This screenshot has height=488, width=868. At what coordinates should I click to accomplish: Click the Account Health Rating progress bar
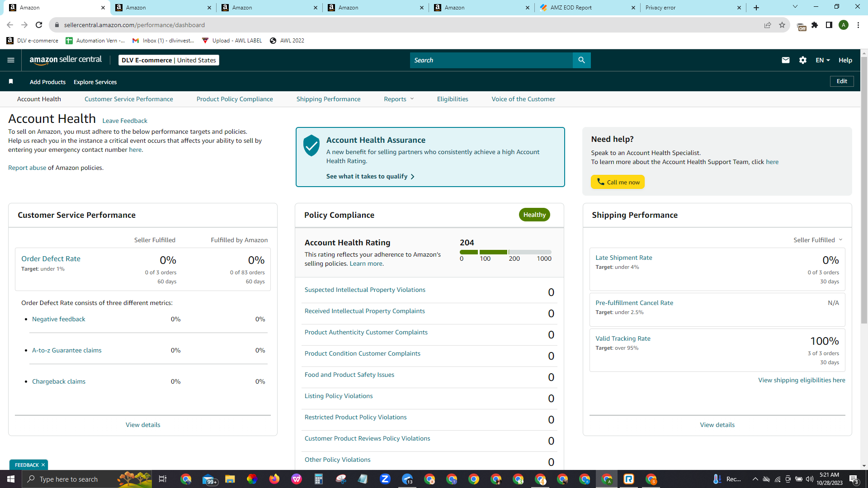coord(505,252)
